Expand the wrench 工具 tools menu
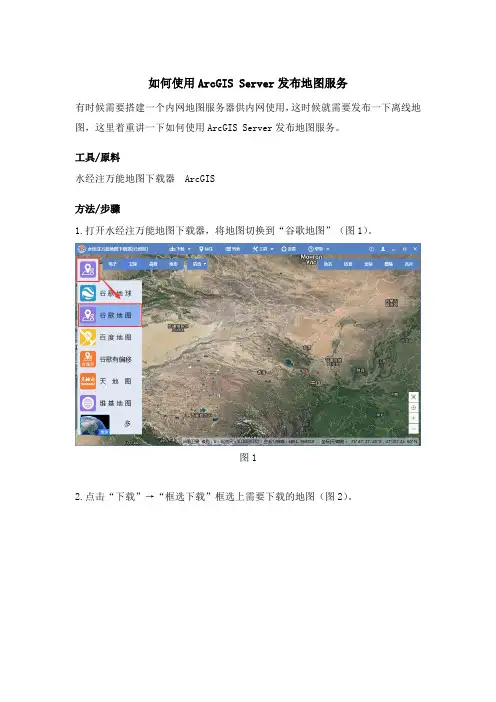This screenshot has width=496, height=702. 263,249
